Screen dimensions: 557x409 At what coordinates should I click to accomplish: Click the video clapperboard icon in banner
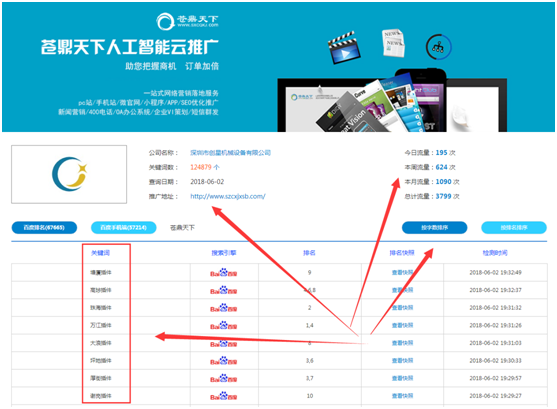click(344, 48)
